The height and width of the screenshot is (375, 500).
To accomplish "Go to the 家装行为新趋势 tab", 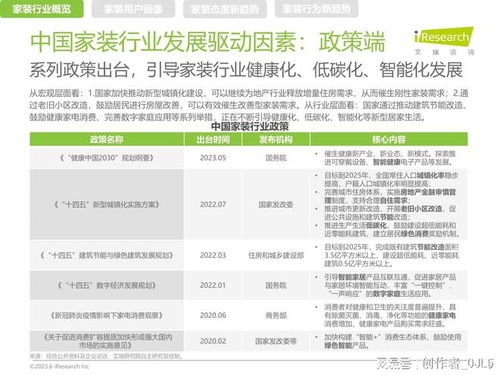I will (316, 9).
